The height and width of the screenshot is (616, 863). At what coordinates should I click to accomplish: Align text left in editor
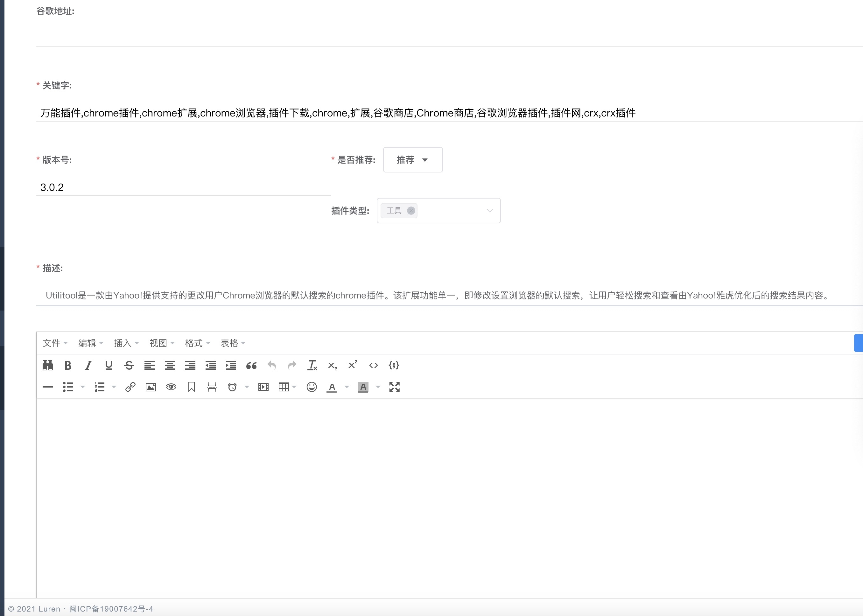[150, 365]
